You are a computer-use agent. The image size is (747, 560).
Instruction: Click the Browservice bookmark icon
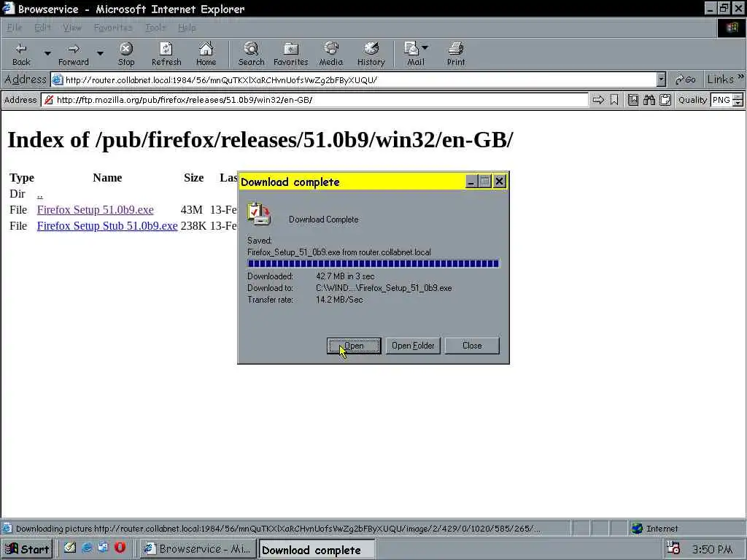coord(614,100)
